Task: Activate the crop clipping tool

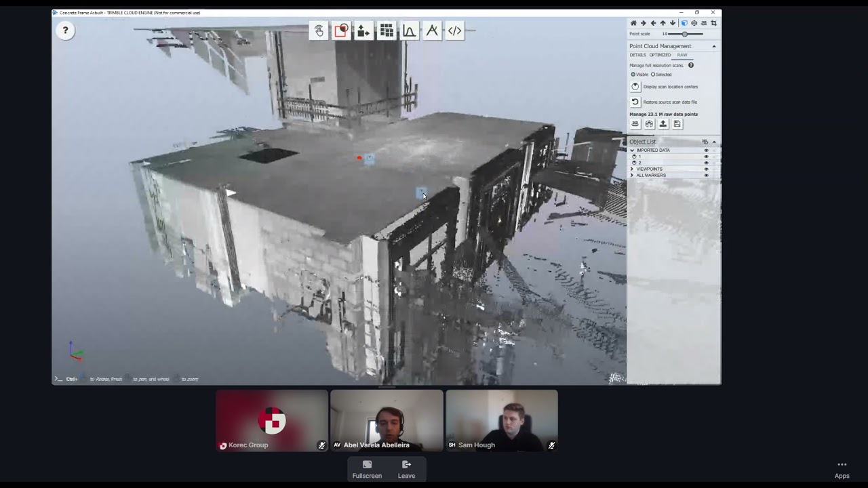Action: 713,23
